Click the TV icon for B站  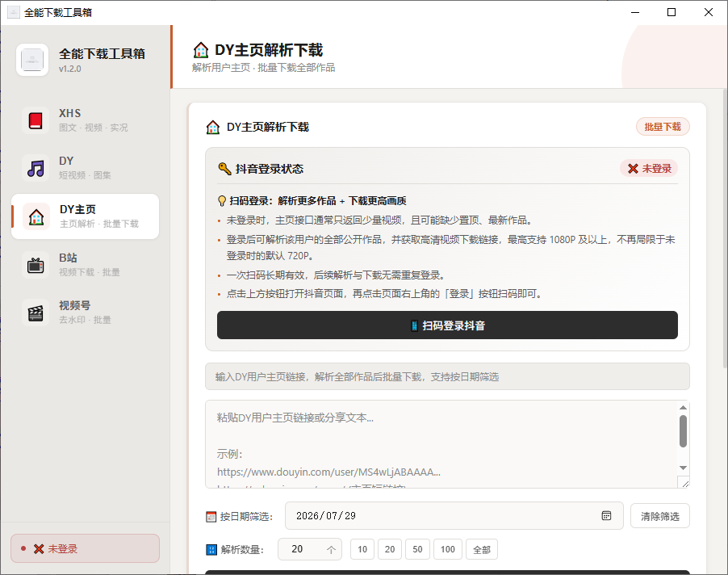(36, 265)
